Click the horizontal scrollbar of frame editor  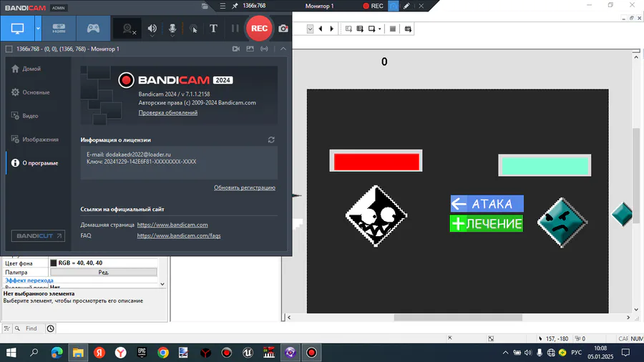click(x=459, y=317)
